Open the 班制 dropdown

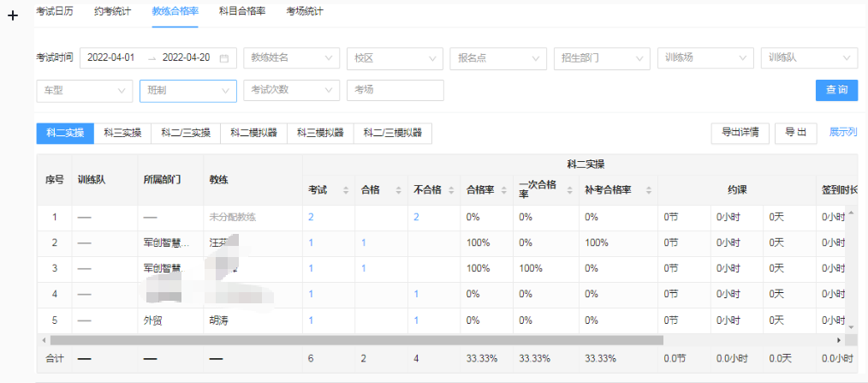[x=187, y=90]
